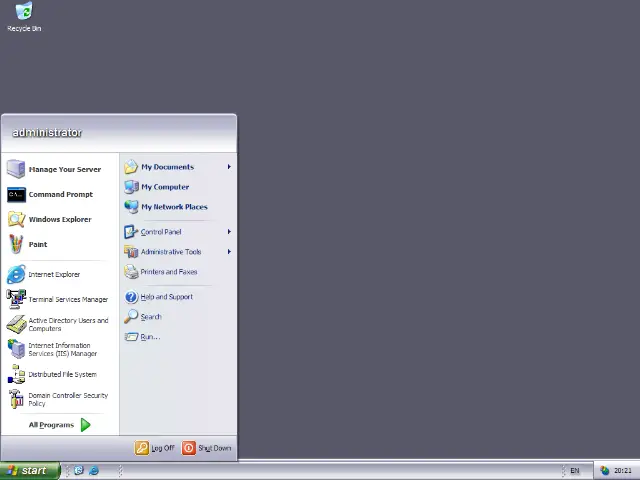Click the Shut Down power icon
640x480 pixels.
[x=189, y=448]
